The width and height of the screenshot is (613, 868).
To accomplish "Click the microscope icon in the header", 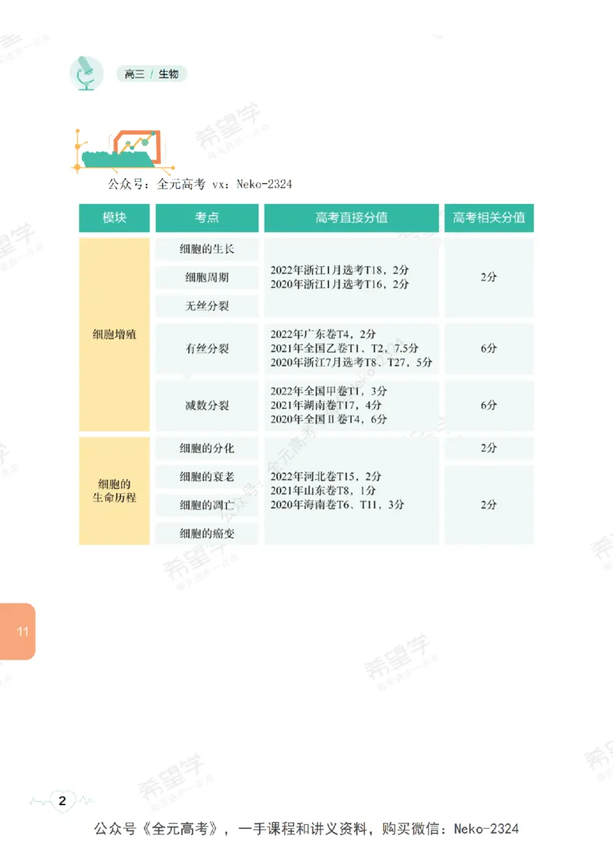I will tap(87, 73).
